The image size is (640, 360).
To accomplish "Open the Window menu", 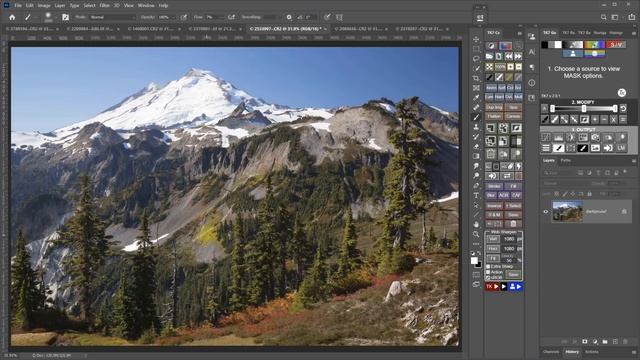I will tap(146, 6).
